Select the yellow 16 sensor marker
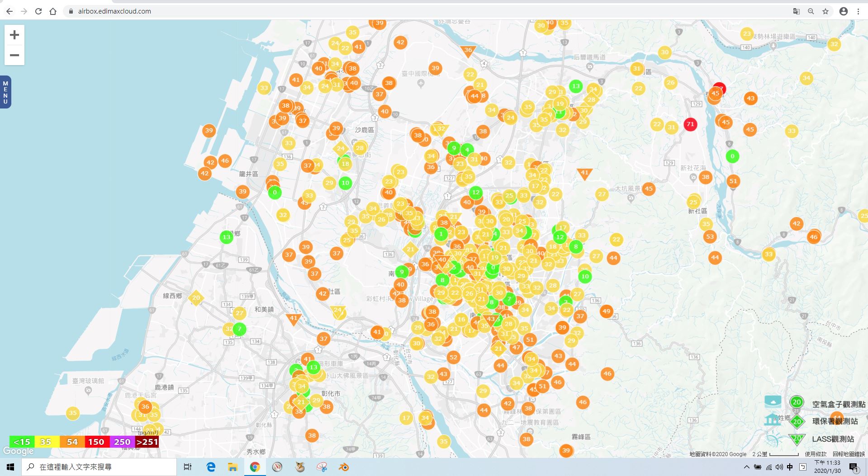This screenshot has height=476, width=868. point(461,319)
